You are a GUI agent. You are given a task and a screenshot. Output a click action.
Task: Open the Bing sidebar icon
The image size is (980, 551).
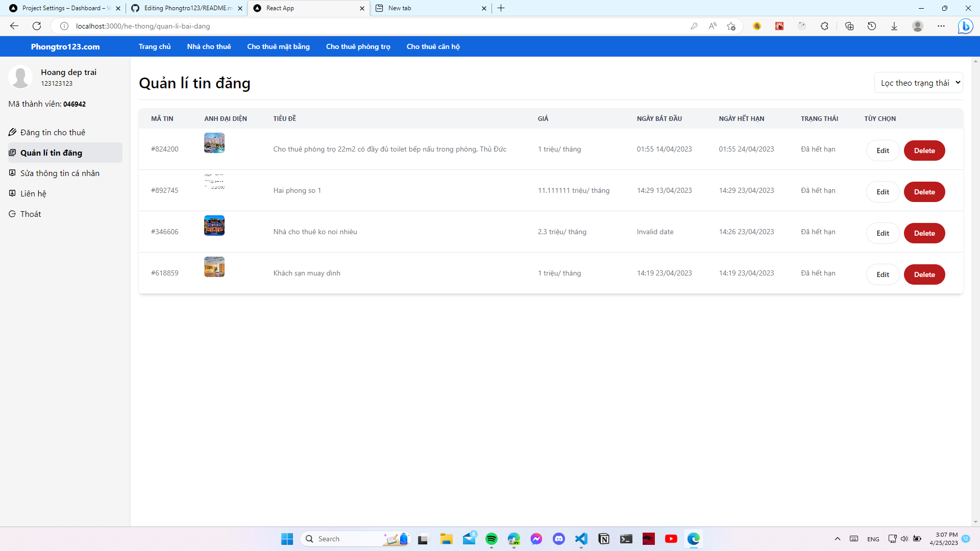pyautogui.click(x=965, y=26)
